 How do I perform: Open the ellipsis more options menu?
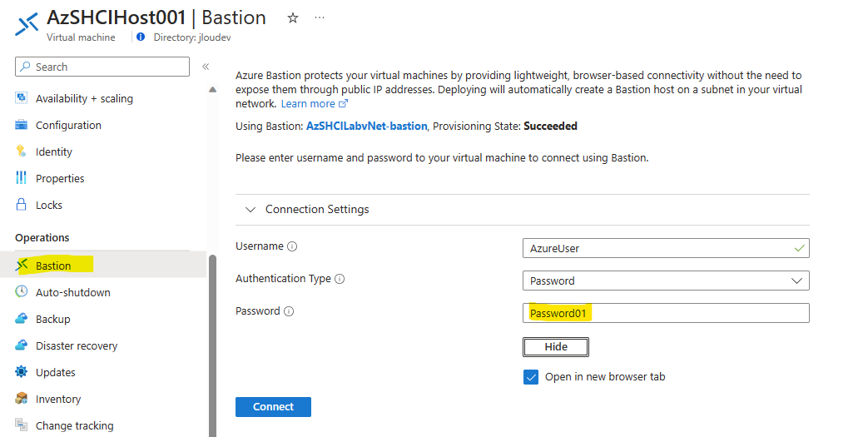(x=320, y=17)
